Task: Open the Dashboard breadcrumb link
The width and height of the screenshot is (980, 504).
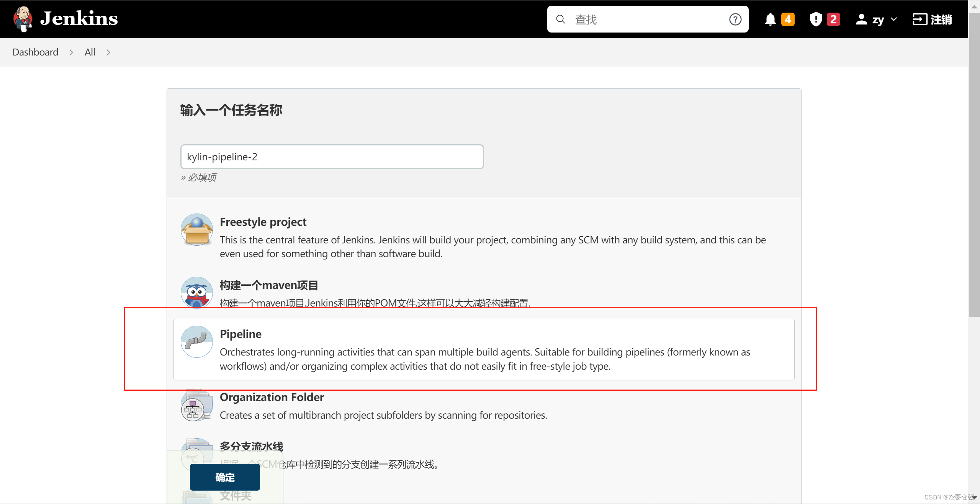Action: (35, 52)
